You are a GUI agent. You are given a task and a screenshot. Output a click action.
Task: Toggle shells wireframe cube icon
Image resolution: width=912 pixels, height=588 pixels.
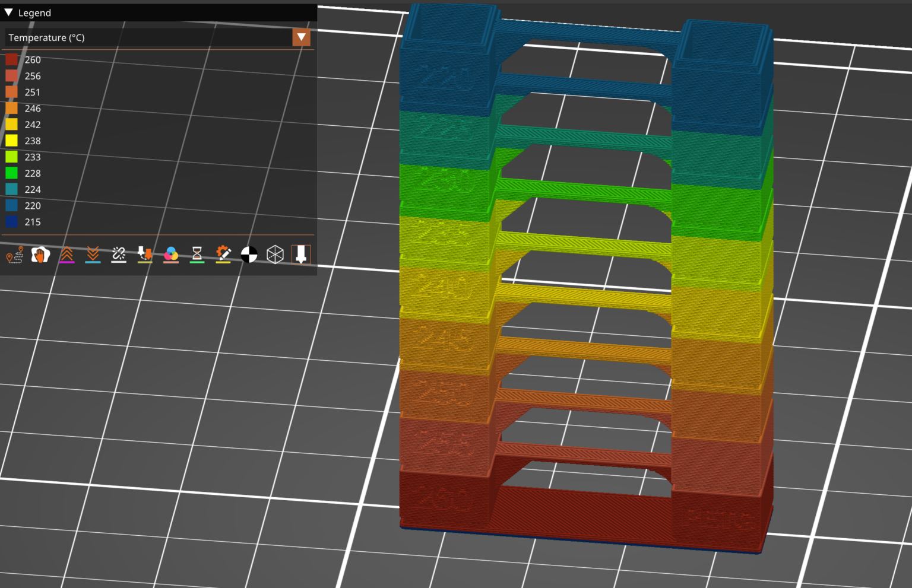click(x=275, y=255)
